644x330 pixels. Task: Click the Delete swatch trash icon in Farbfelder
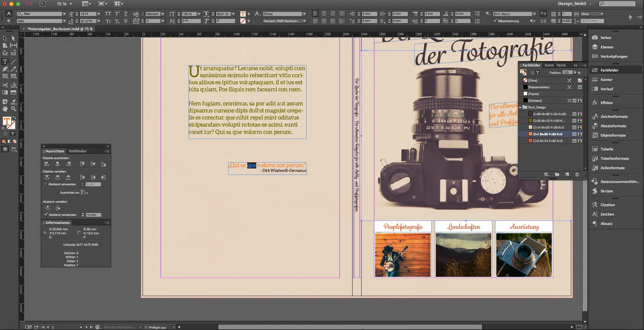(x=577, y=175)
